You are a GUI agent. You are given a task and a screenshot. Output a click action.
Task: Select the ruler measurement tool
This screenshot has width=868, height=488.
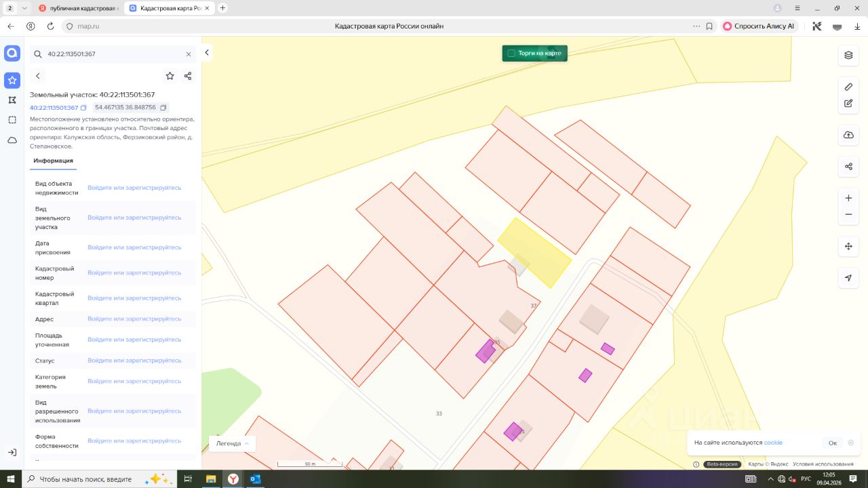click(848, 87)
